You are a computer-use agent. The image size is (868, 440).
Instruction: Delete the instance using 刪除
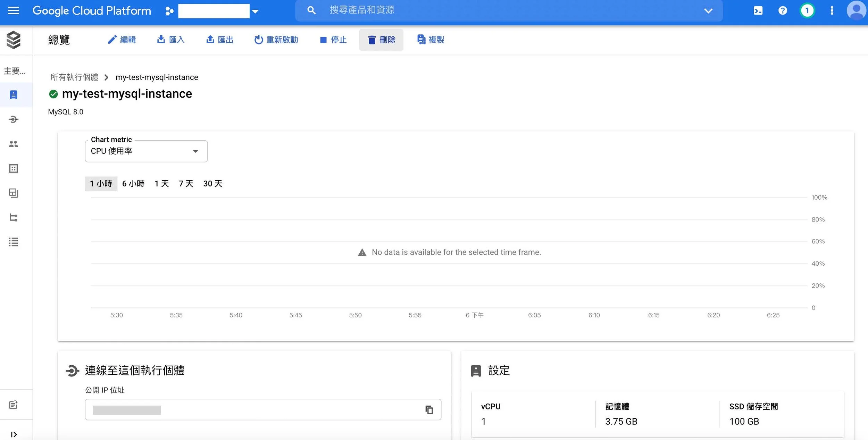point(381,40)
